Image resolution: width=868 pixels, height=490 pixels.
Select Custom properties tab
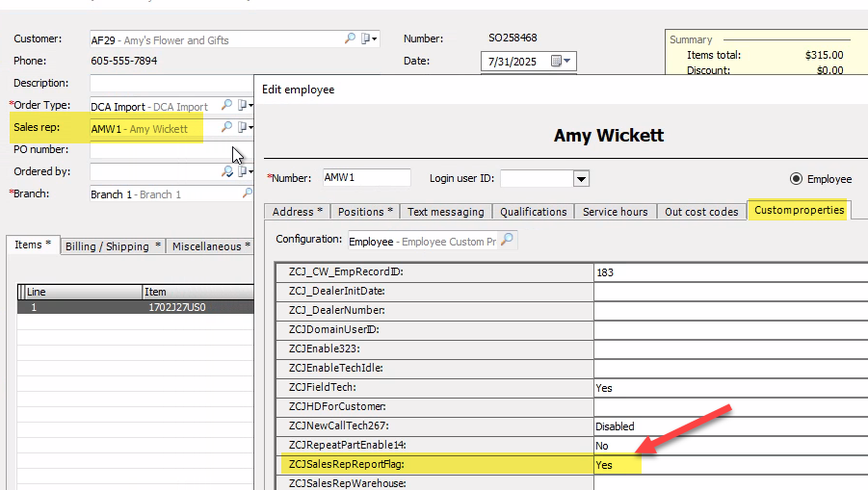[x=799, y=210]
